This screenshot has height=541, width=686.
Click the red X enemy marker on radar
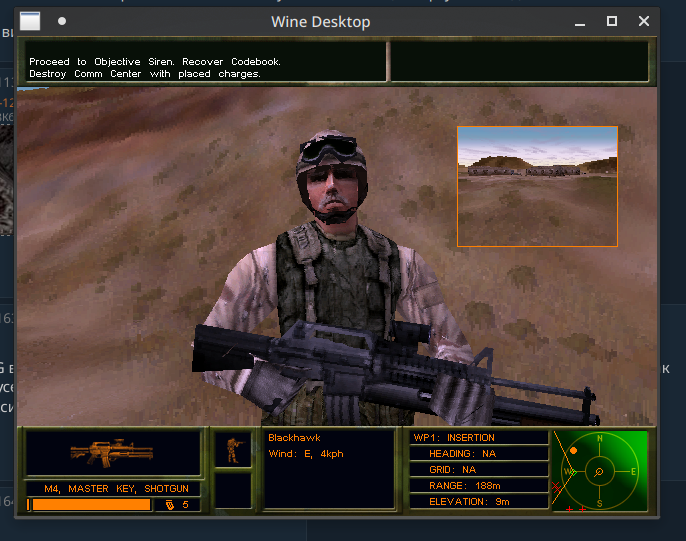[x=556, y=487]
